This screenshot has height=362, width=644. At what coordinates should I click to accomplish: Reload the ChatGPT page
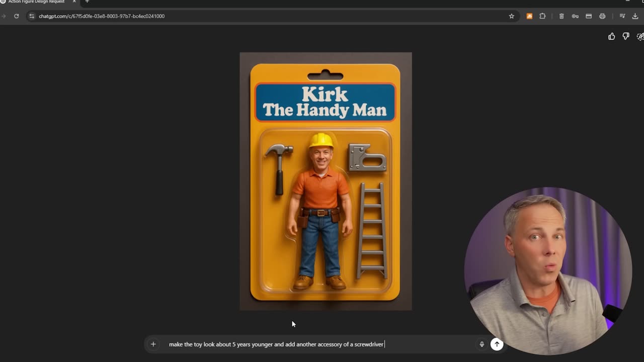click(x=16, y=16)
